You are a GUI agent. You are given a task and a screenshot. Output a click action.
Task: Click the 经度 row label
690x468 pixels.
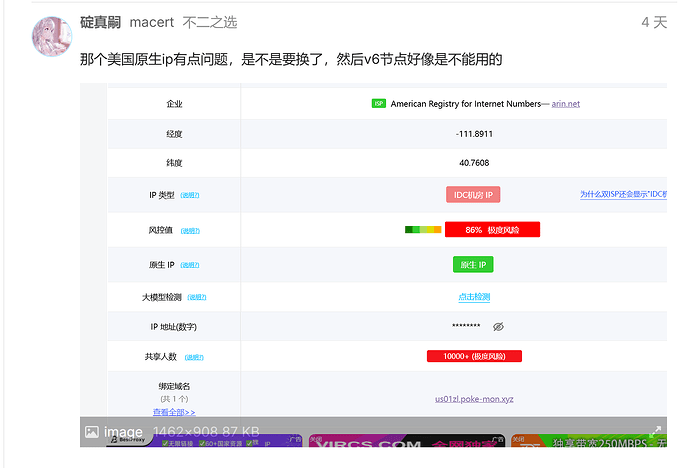(174, 134)
